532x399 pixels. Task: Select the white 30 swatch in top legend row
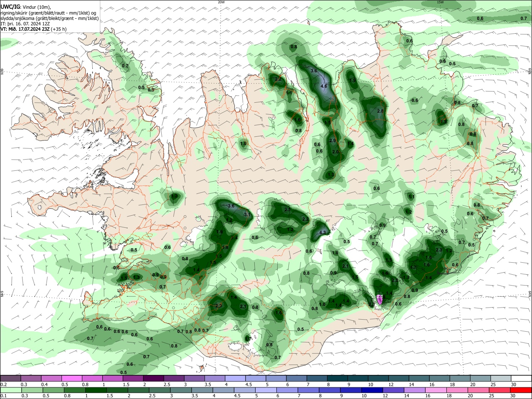[520, 379]
